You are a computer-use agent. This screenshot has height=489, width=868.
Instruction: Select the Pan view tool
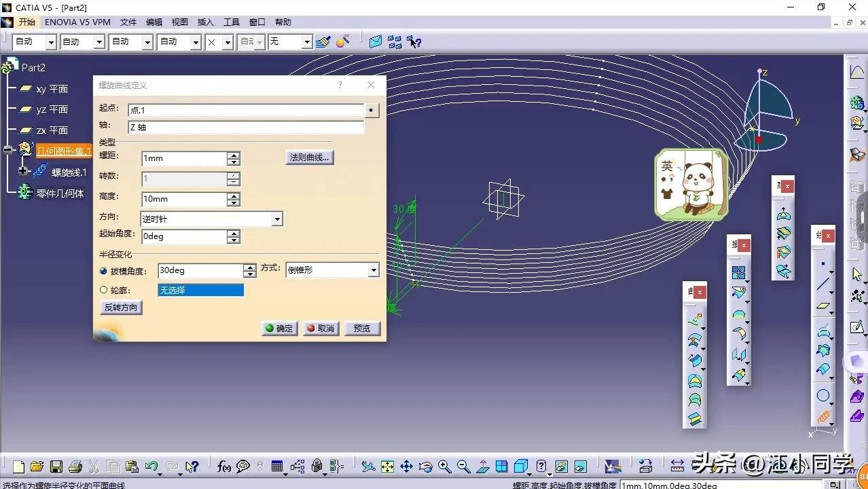406,467
